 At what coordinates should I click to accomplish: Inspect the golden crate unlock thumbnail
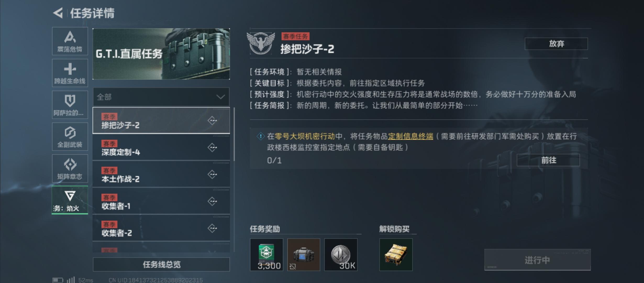click(x=396, y=255)
